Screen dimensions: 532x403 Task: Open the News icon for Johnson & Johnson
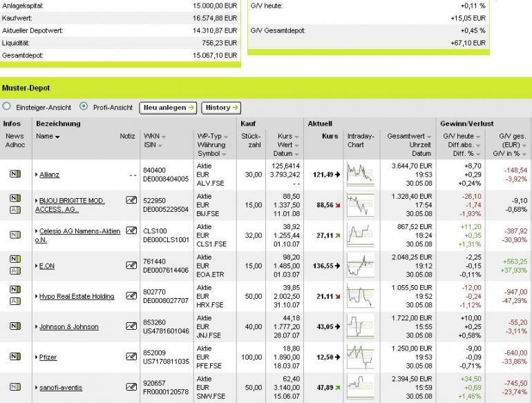coord(15,326)
